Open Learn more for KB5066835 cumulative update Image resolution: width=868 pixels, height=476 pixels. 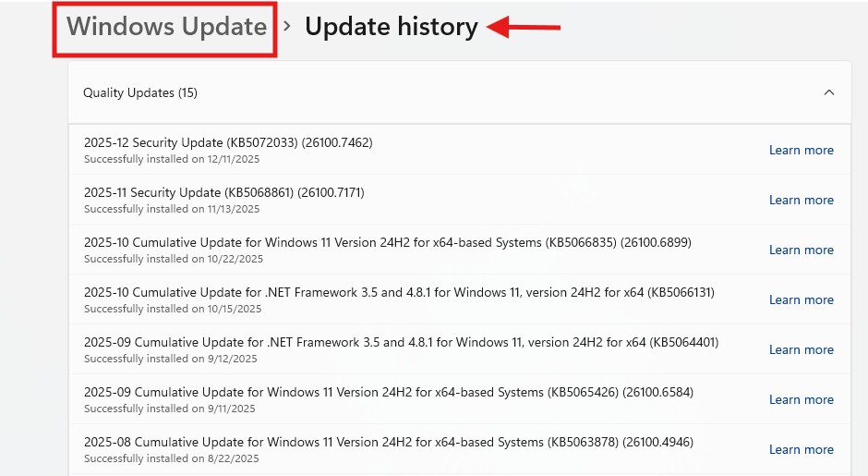click(x=801, y=250)
